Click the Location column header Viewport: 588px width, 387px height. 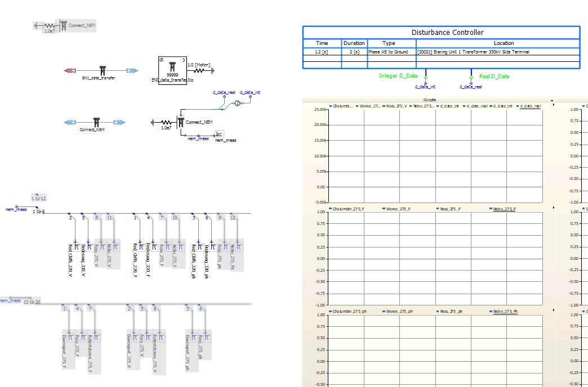(x=504, y=43)
